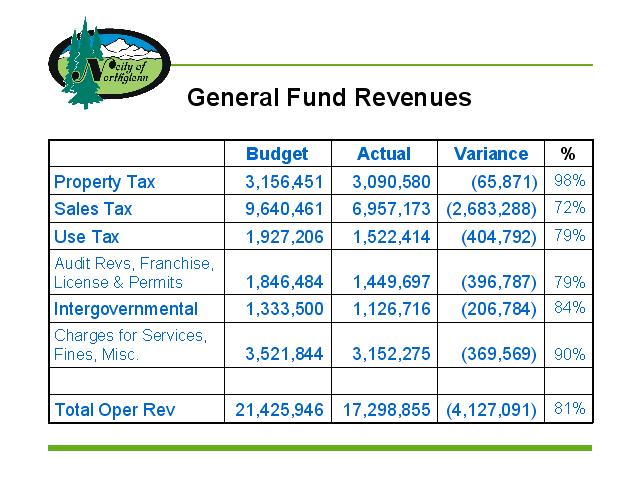Click the Sales Tax budget value 9,640,461
The width and height of the screenshot is (640, 480).
pyautogui.click(x=284, y=210)
